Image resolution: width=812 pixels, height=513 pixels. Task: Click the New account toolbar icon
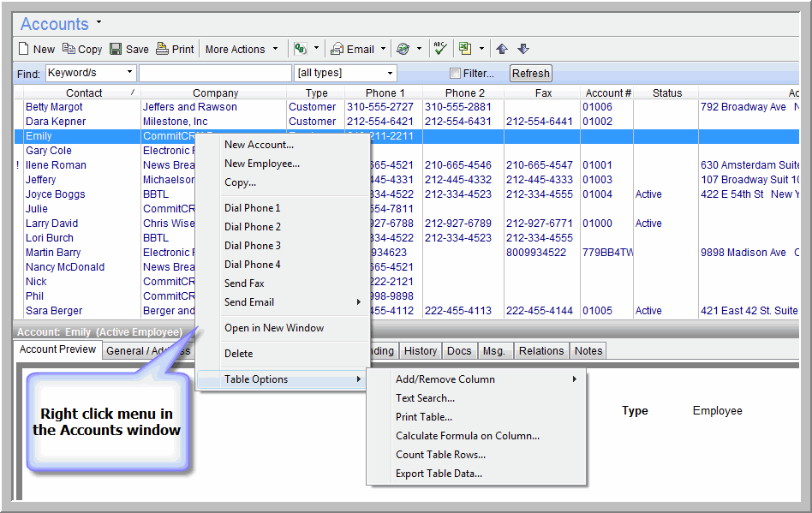pos(24,50)
